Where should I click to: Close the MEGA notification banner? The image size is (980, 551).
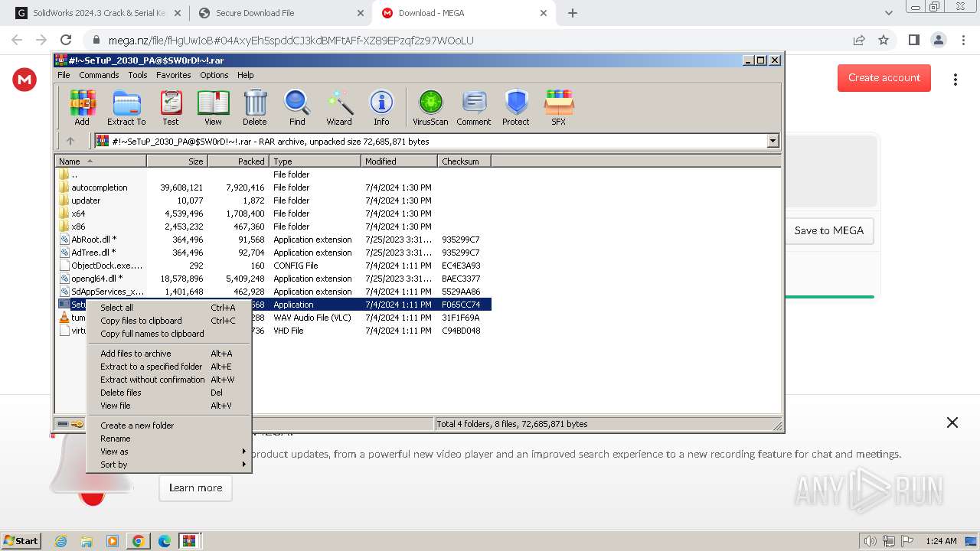pyautogui.click(x=952, y=422)
